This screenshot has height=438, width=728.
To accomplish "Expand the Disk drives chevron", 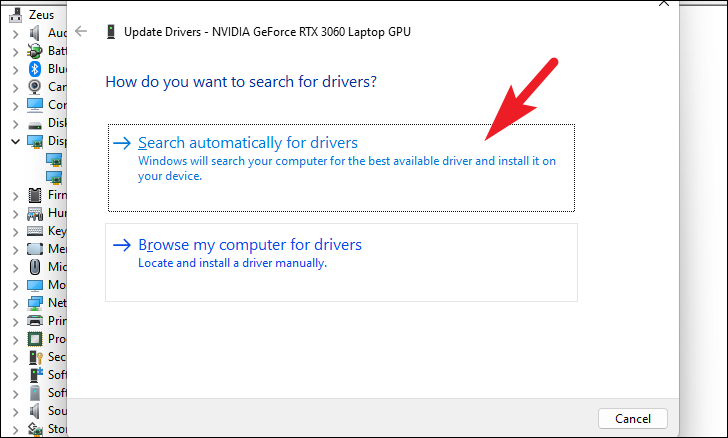I will [15, 124].
